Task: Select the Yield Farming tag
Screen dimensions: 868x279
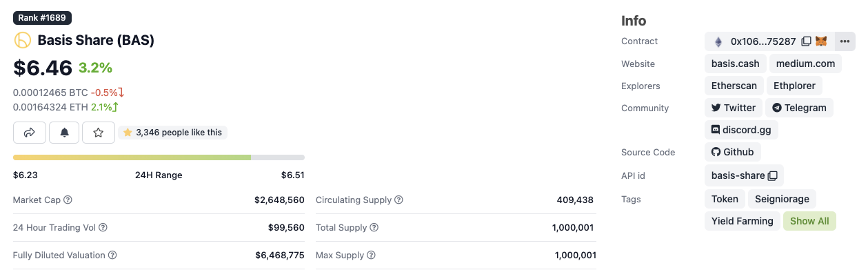Action: click(742, 221)
